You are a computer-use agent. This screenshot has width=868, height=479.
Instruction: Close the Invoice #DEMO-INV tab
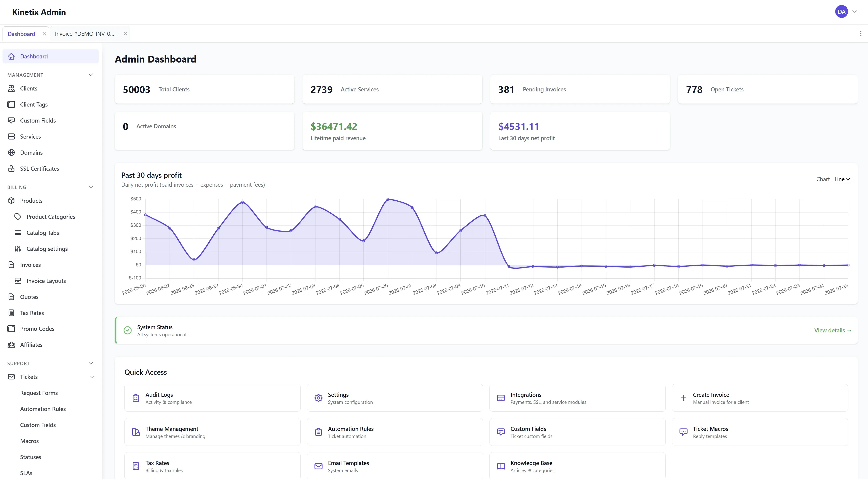tap(125, 34)
